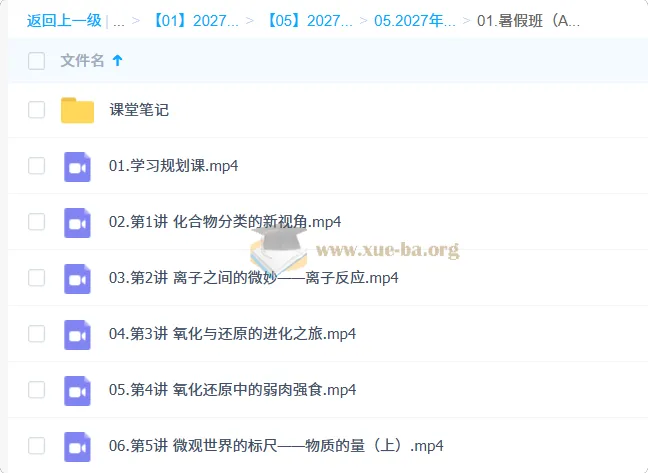Click video icon for 06.第5讲 微观世界的标尺
The image size is (648, 473).
point(77,447)
